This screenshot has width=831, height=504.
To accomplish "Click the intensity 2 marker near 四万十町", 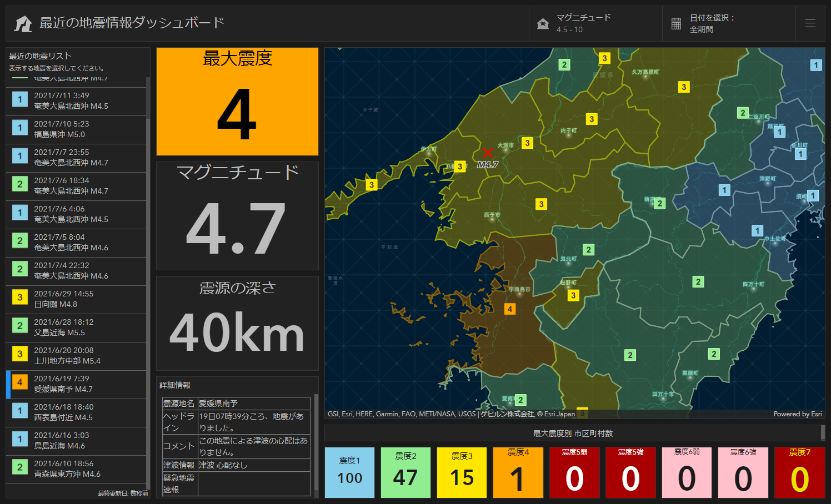I will 698,282.
